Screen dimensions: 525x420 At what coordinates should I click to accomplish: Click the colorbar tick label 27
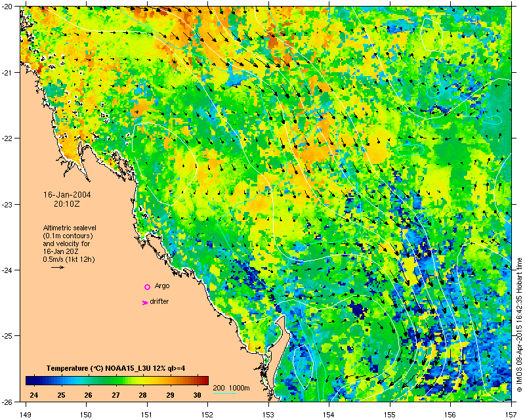coord(116,395)
